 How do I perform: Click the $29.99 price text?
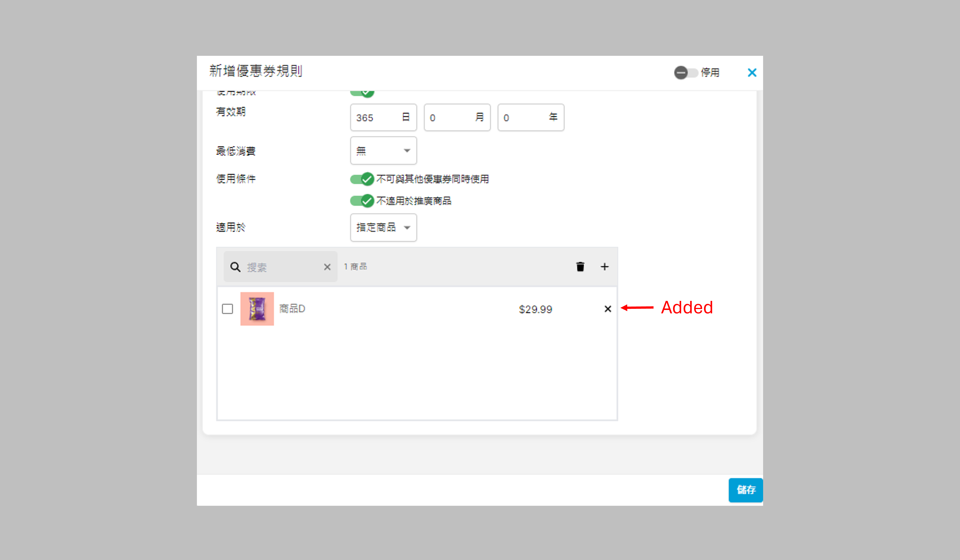(535, 309)
